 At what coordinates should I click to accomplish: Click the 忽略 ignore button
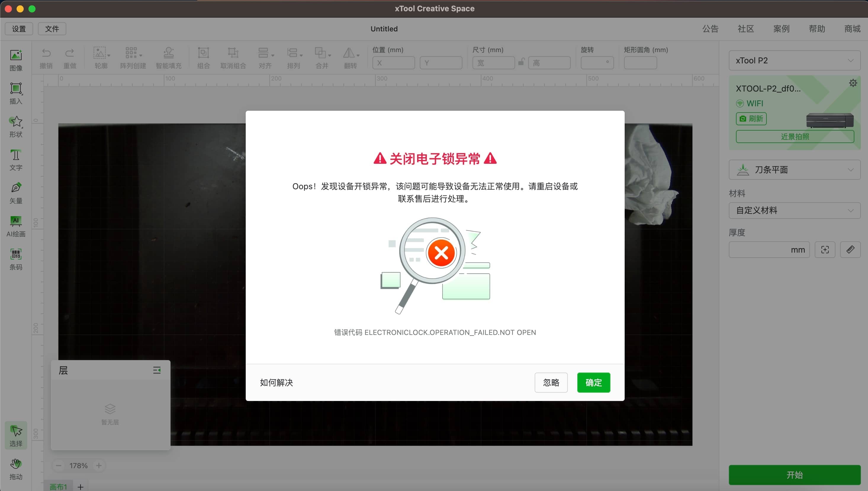click(x=551, y=382)
